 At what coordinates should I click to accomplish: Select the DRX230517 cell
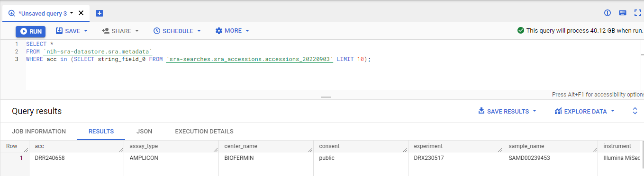[455, 158]
